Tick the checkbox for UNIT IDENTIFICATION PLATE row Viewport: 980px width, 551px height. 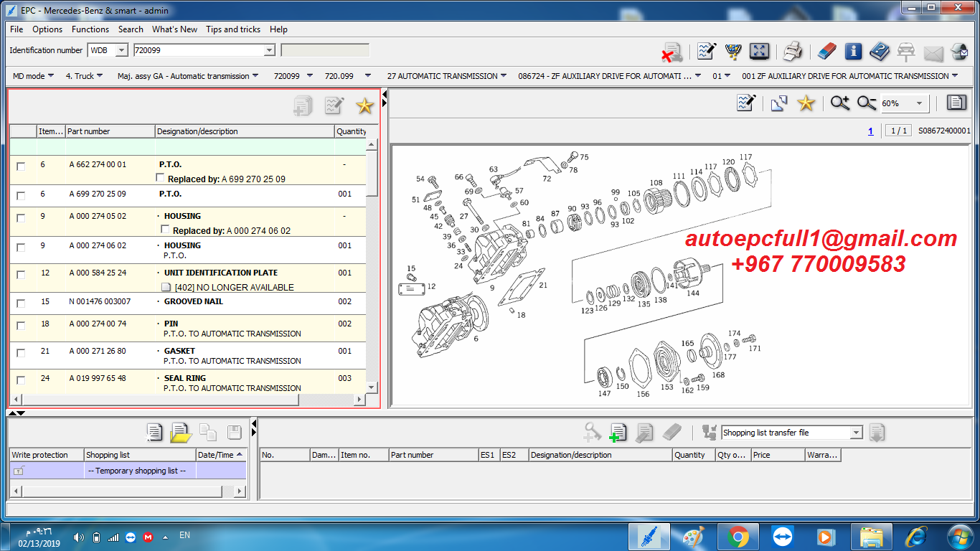point(21,274)
